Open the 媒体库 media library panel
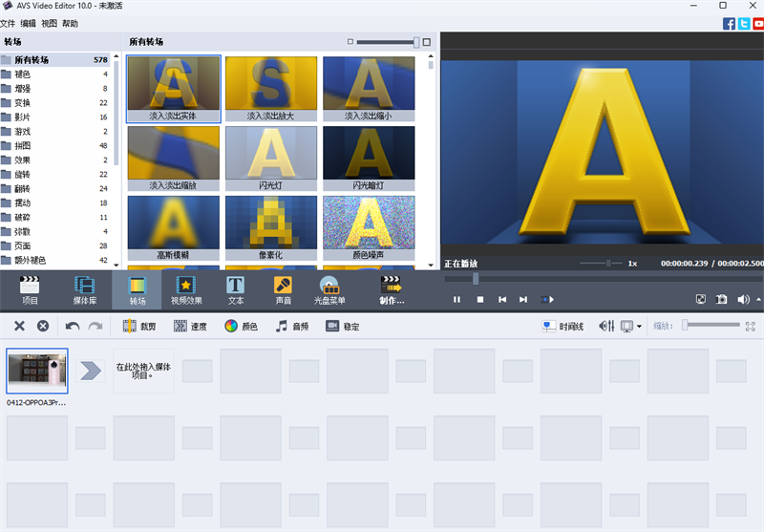764x532 pixels. [84, 289]
